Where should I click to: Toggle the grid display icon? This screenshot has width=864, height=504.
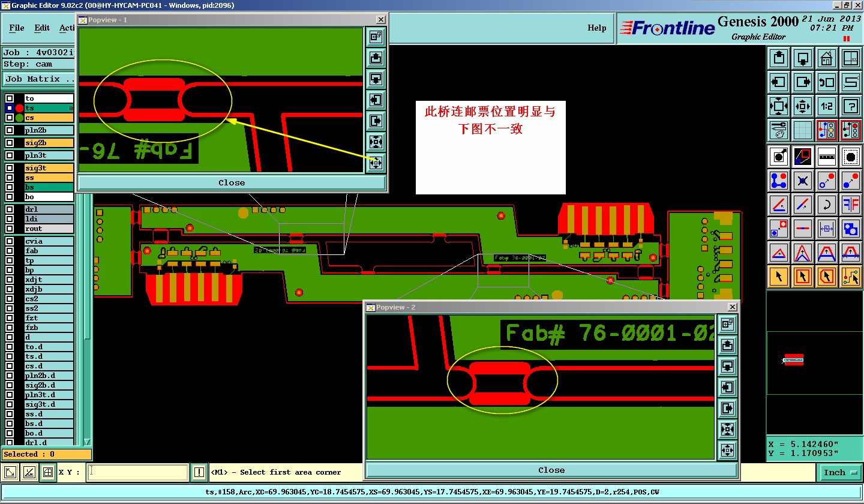803,130
